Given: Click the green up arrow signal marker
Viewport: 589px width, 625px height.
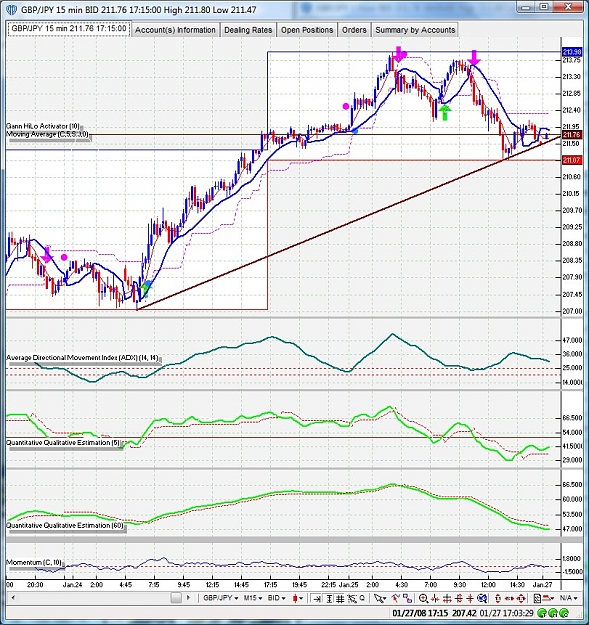Looking at the screenshot, I should point(445,112).
